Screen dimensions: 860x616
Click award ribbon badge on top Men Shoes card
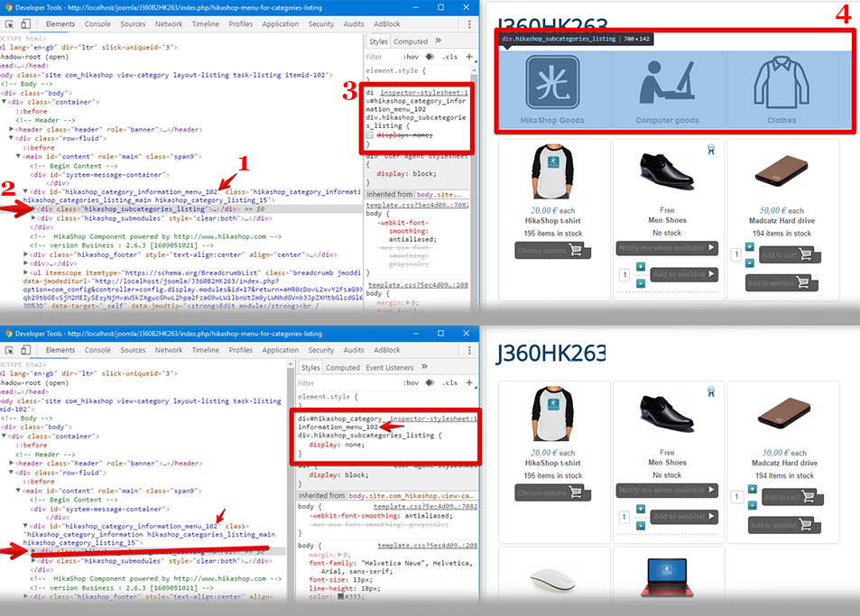(711, 150)
